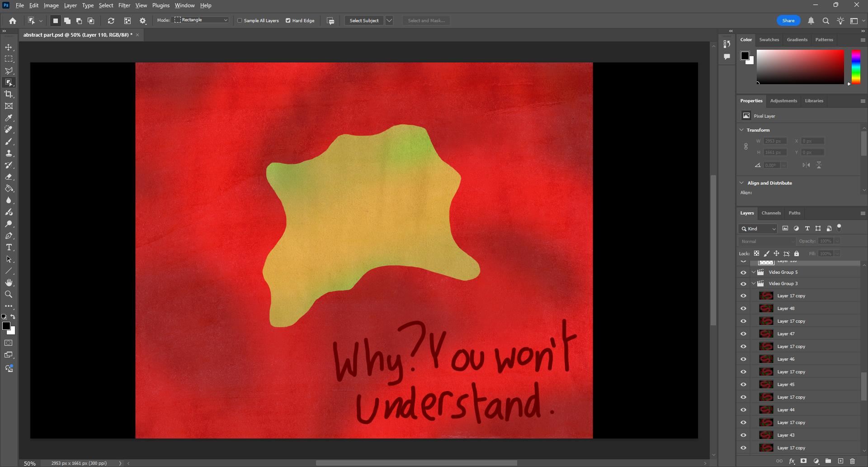Screen dimensions: 868x467
Task: Switch to the Adjustments tab
Action: 783,101
